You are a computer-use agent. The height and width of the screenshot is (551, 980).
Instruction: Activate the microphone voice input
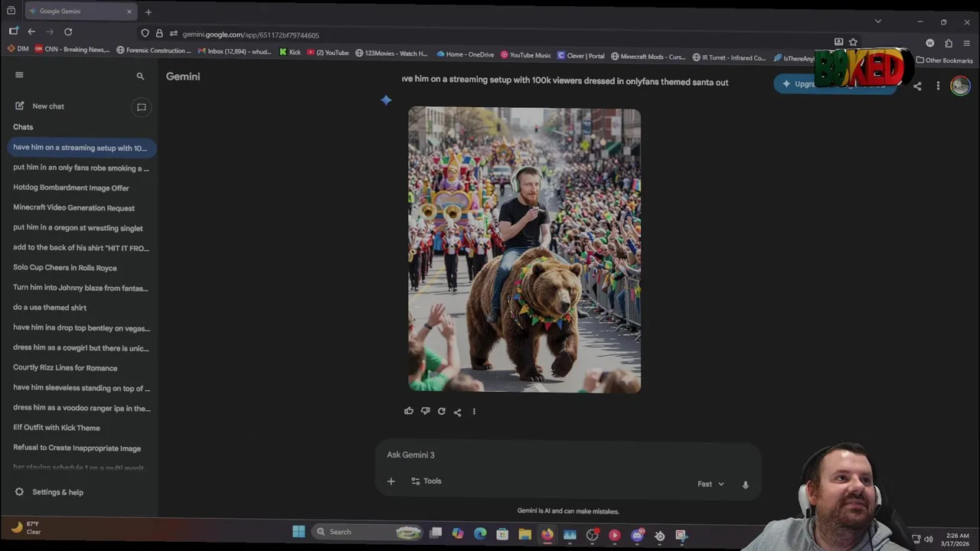pos(745,484)
